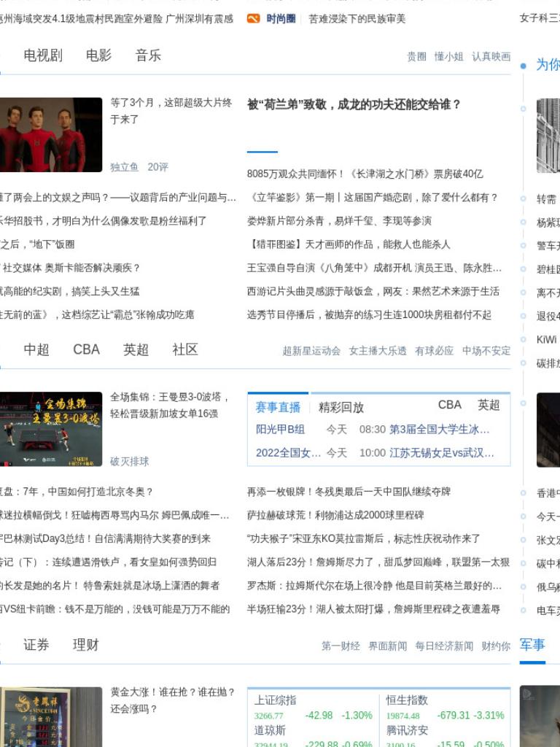Open 娄烨新片部分杀青 article
Viewport: 560px width, 747px height.
click(x=339, y=220)
